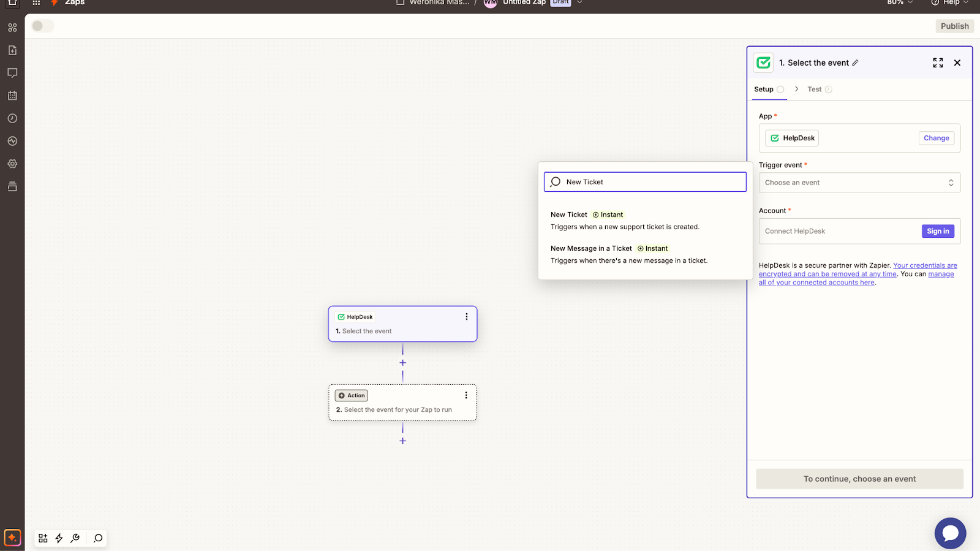Click the wrench tool icon in bottom toolbar
The width and height of the screenshot is (980, 551).
coord(75,538)
